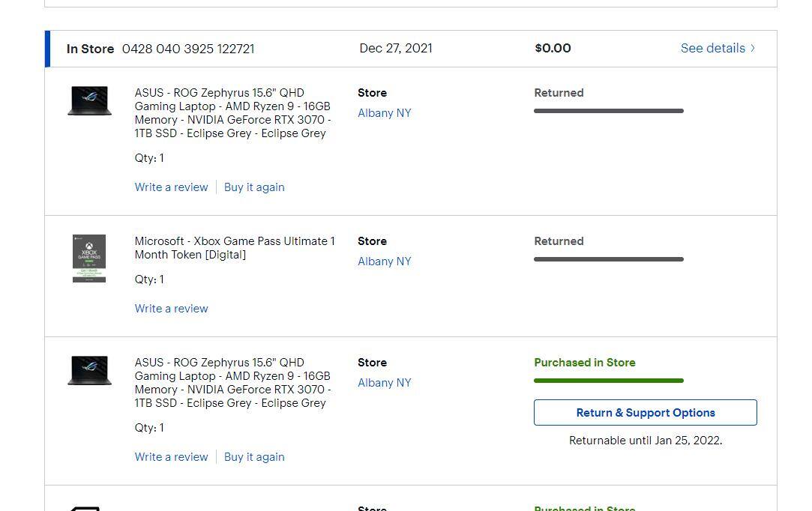
Task: Write a review for the returned ASUS laptop
Action: [x=171, y=187]
